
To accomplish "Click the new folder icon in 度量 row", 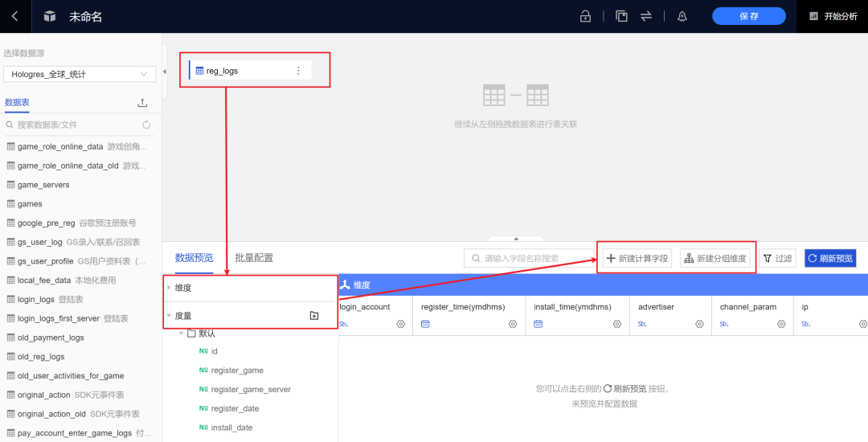I will pos(314,315).
